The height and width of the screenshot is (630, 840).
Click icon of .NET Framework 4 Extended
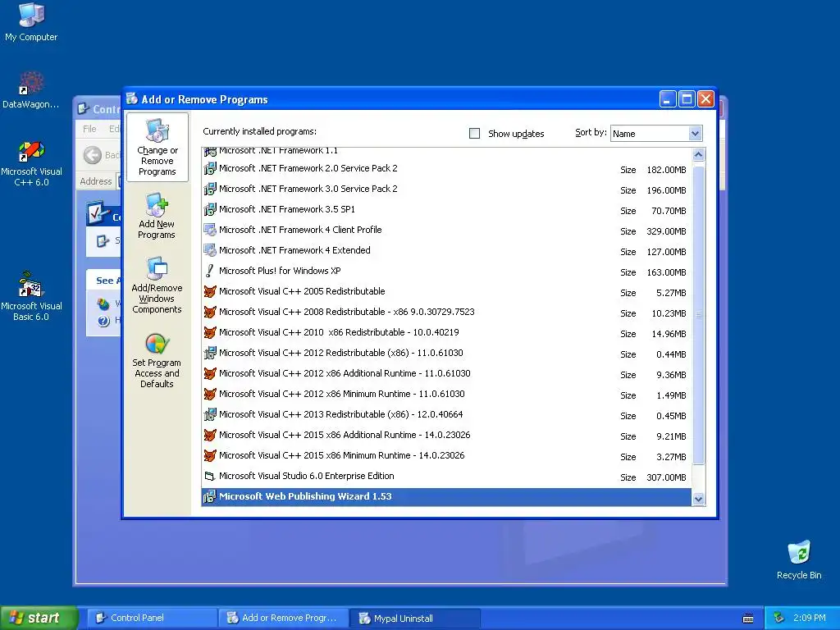[210, 251]
